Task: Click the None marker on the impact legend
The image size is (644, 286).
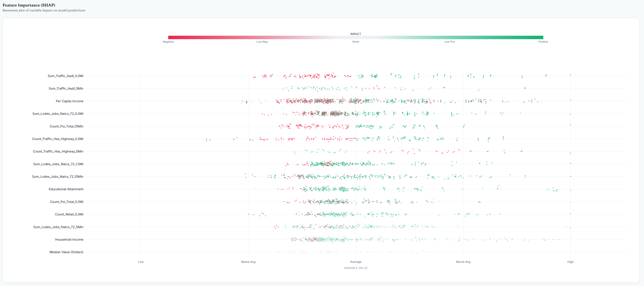Action: pos(355,42)
